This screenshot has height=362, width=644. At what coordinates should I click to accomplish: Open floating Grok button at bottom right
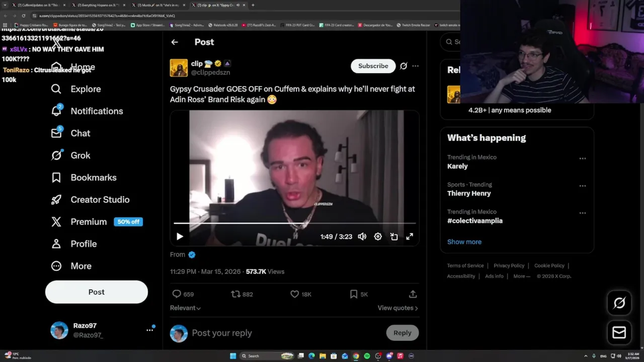click(x=619, y=303)
